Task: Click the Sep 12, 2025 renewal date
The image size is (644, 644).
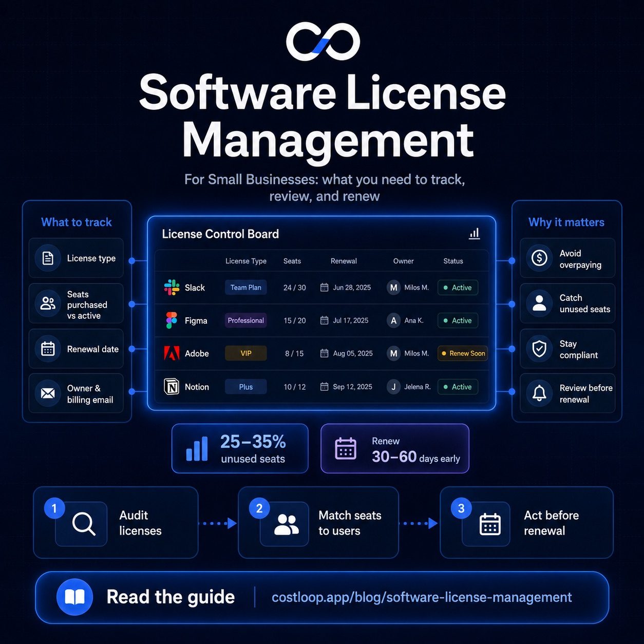Action: 352,387
